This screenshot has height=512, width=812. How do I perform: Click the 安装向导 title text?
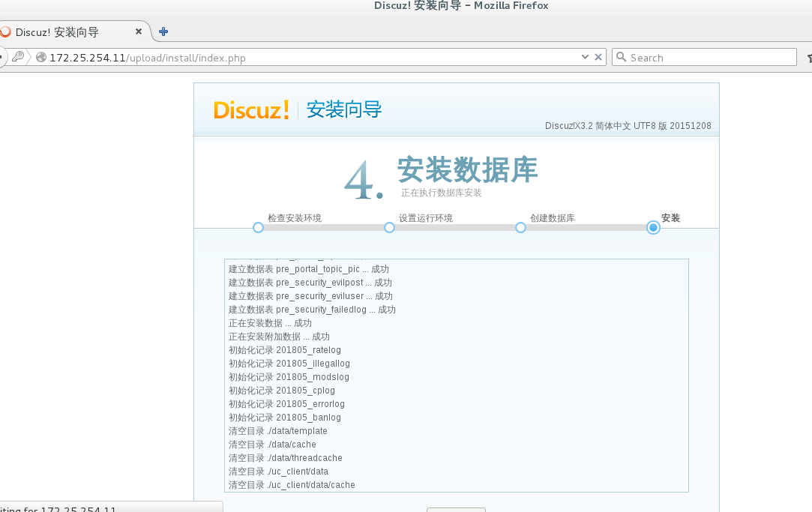[x=344, y=109]
